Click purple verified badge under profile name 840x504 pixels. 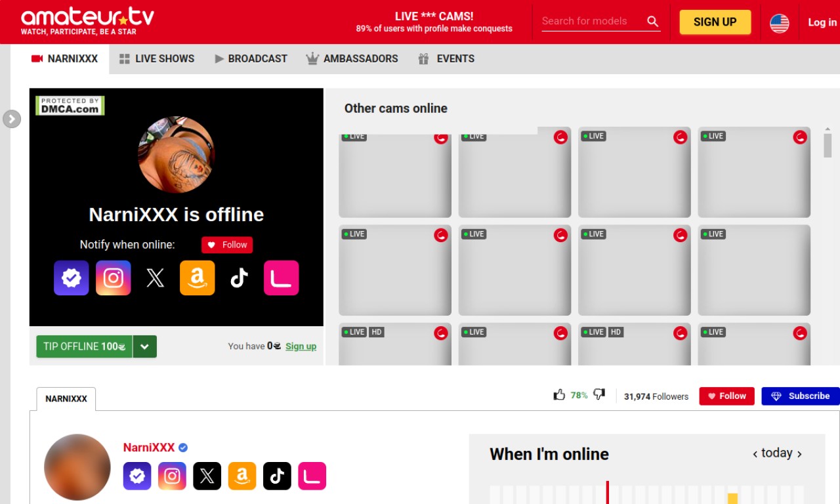click(x=137, y=476)
